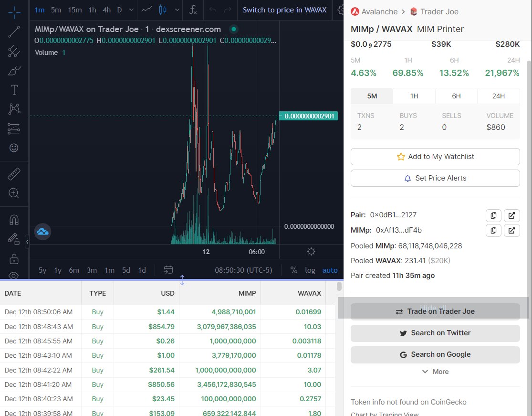Viewport: 532px width, 416px height.
Task: Copy the Pair contract address
Action: 493,215
